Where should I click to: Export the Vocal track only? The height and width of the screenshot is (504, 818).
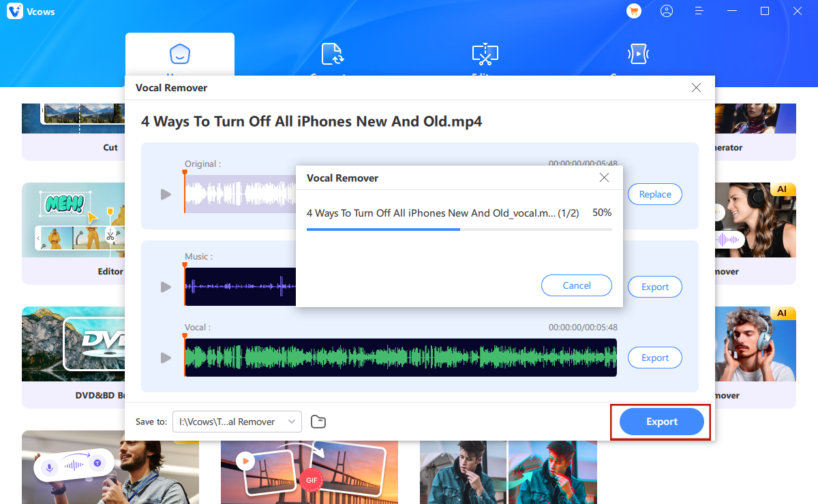[x=655, y=358]
